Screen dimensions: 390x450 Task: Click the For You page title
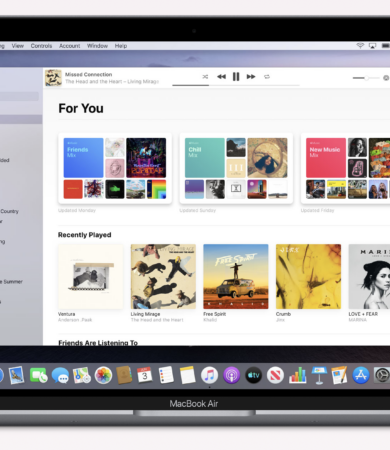81,109
